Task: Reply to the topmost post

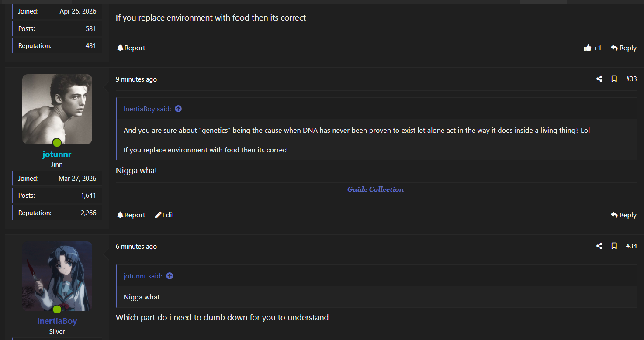Action: 623,48
